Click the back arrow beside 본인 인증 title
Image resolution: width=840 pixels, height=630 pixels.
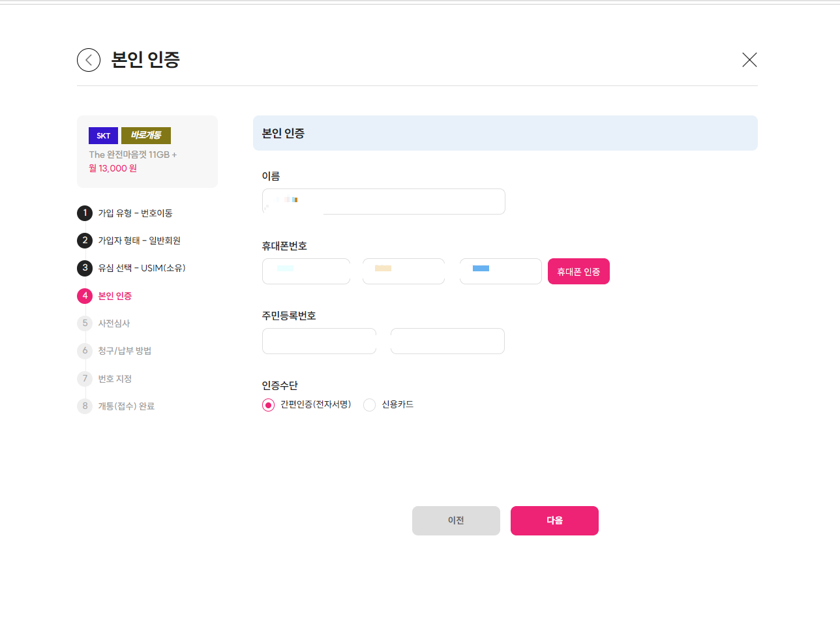[x=88, y=59]
